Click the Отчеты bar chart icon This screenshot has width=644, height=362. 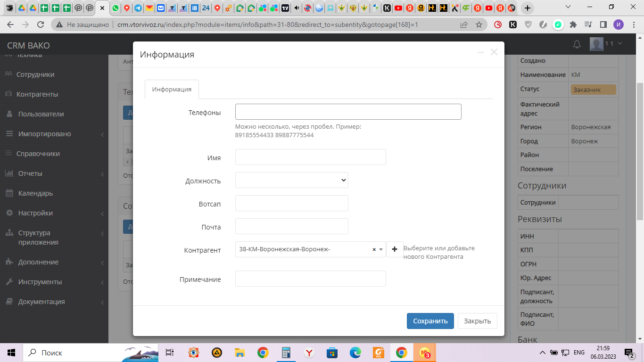(x=9, y=173)
